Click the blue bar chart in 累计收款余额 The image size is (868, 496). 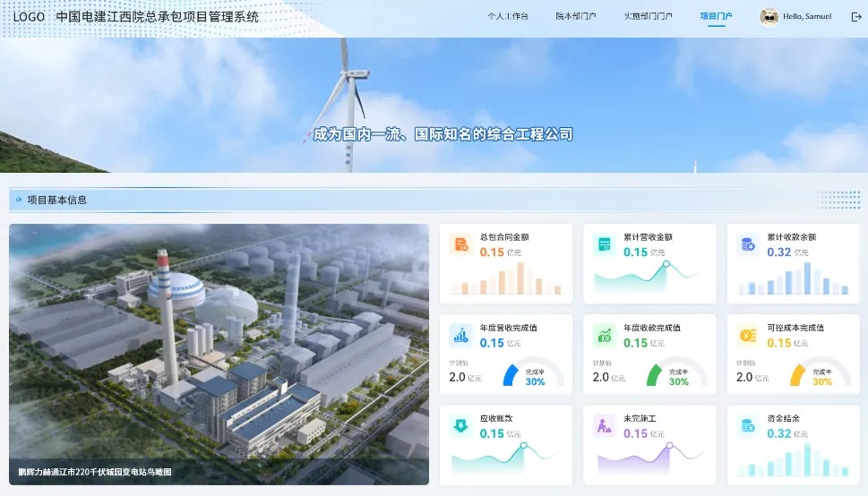[794, 278]
